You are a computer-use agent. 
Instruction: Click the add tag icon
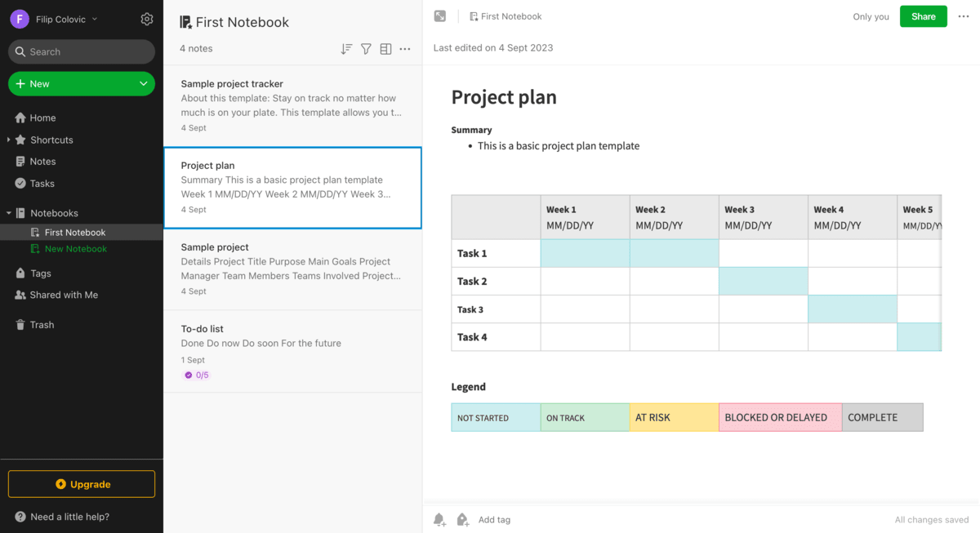click(462, 519)
